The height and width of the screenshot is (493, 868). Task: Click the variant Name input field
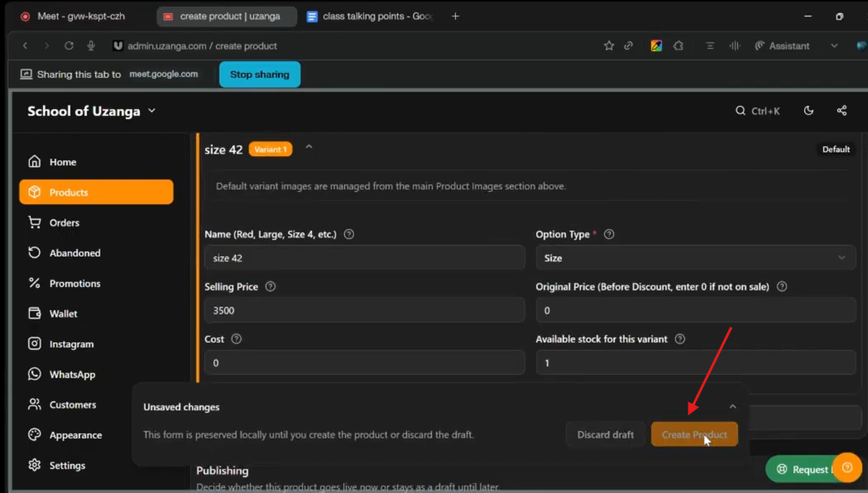(x=365, y=258)
